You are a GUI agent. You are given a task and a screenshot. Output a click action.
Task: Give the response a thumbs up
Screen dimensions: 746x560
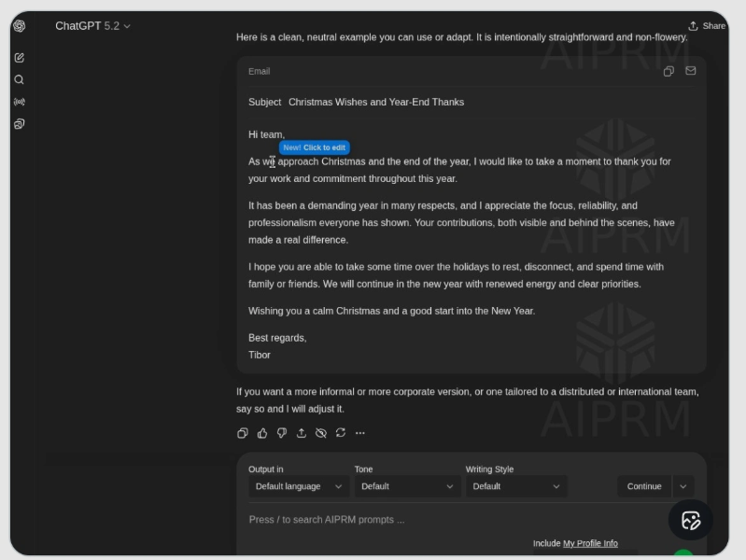[x=262, y=433]
